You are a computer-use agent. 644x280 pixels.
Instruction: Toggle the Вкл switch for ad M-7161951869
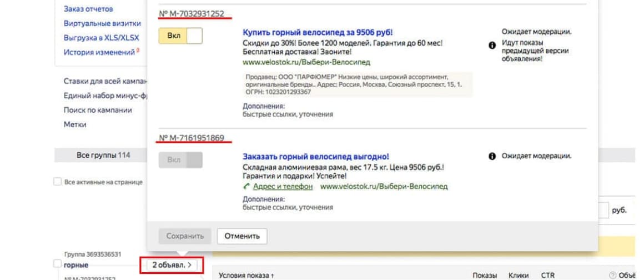point(180,160)
